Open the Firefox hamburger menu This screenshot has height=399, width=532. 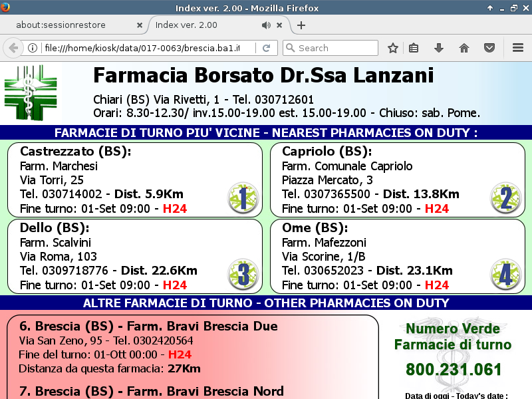pyautogui.click(x=518, y=48)
